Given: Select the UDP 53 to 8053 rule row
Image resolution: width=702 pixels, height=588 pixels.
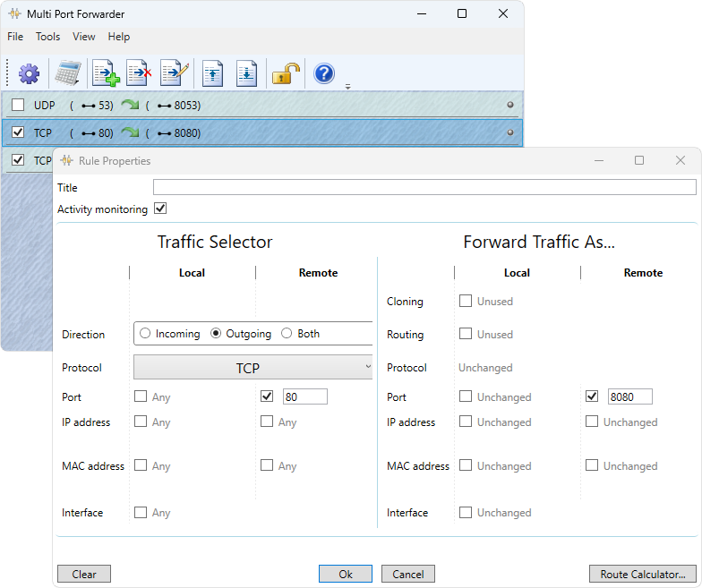Looking at the screenshot, I should (x=261, y=105).
